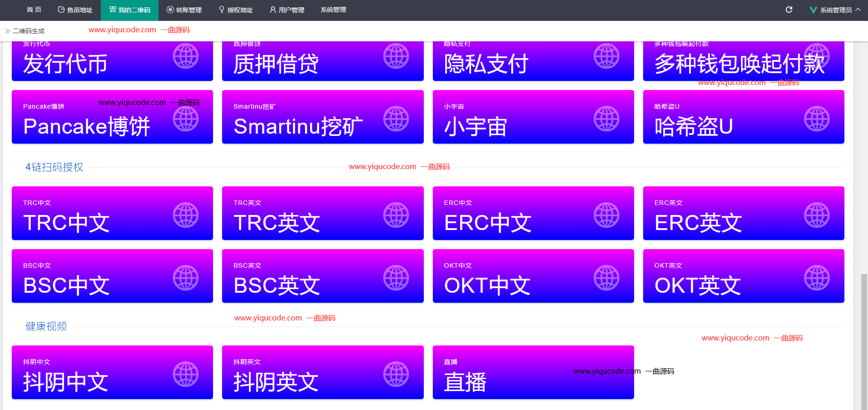Select the 我的二维码 tab

(x=129, y=10)
